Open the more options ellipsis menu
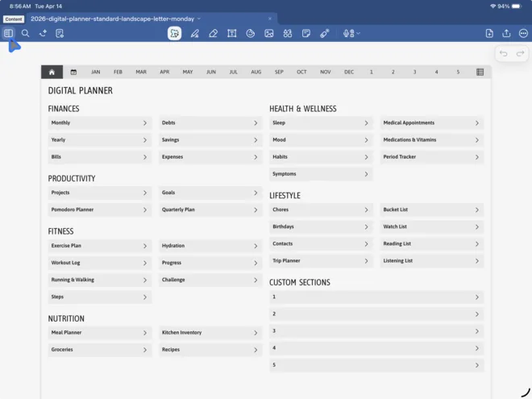Viewport: 532px width, 399px height. [x=523, y=33]
